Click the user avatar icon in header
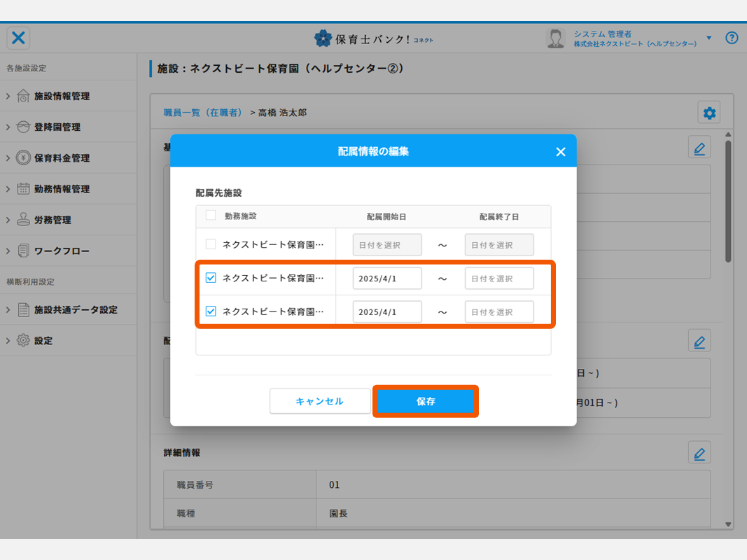Viewport: 747px width, 560px height. coord(555,38)
